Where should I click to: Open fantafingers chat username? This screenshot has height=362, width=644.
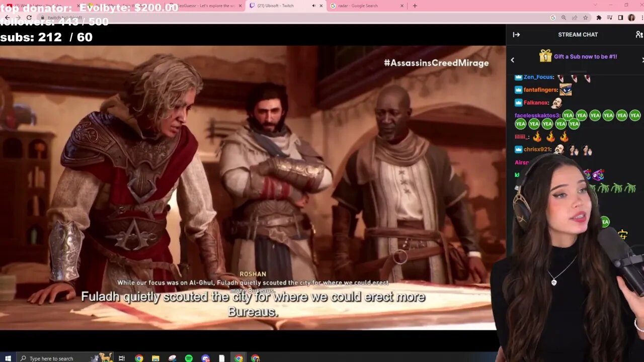tap(540, 89)
